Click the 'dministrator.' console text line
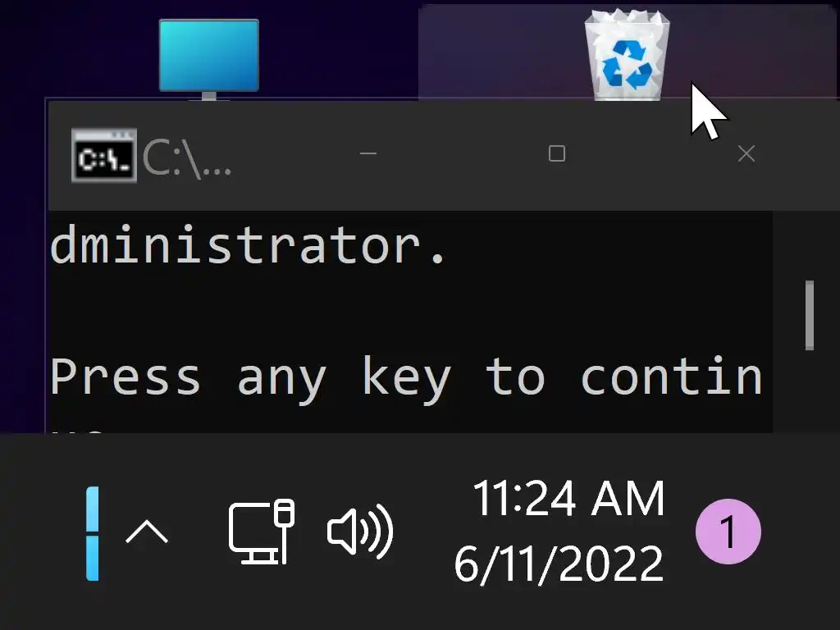Image resolution: width=840 pixels, height=630 pixels. 248,245
